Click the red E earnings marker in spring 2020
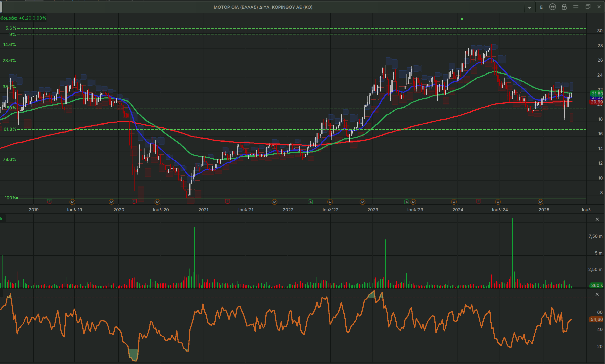 pyautogui.click(x=134, y=201)
